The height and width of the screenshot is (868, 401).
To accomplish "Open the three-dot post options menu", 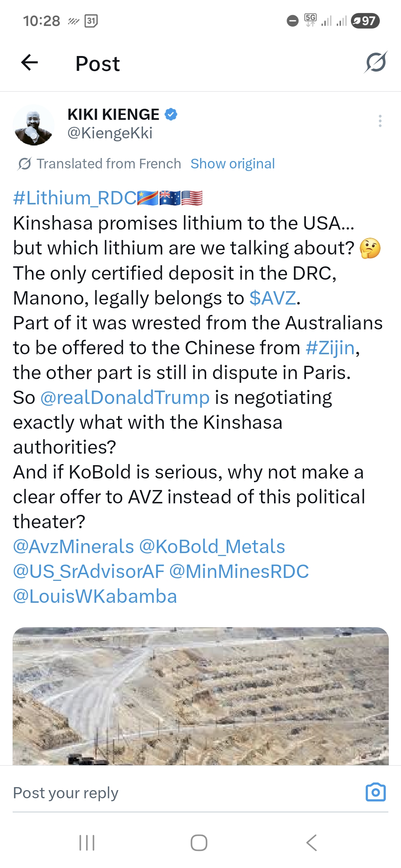I will click(380, 121).
